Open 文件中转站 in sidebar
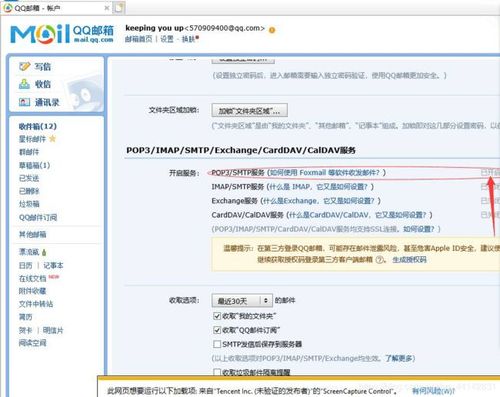 coord(36,304)
